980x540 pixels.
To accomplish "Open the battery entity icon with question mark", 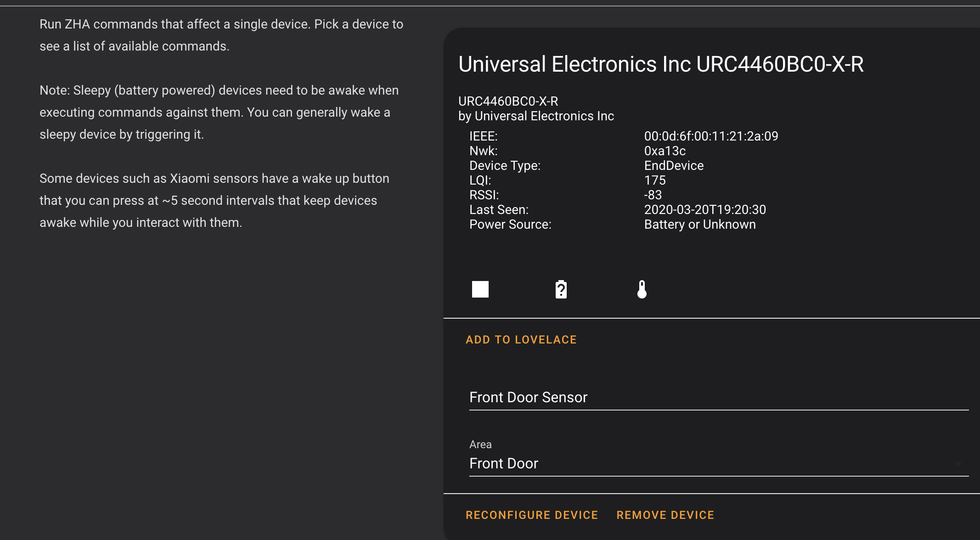I will click(x=561, y=289).
